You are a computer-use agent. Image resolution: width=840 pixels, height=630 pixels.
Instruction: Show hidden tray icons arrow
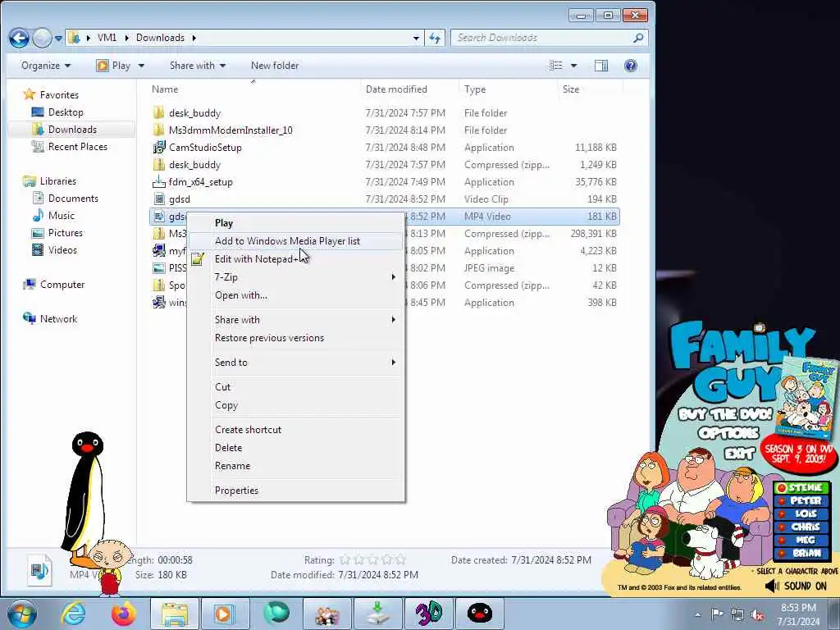(697, 615)
